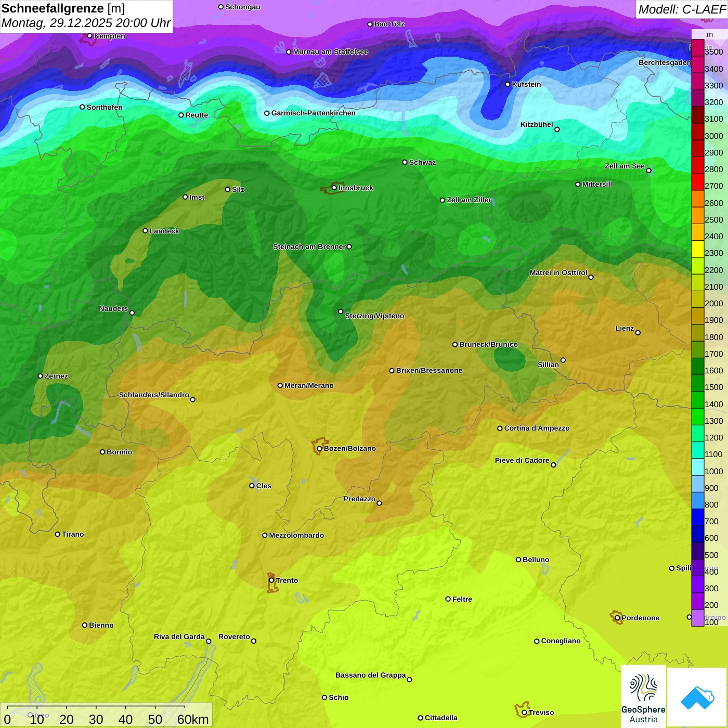Click the Riva del Garda label

(179, 636)
